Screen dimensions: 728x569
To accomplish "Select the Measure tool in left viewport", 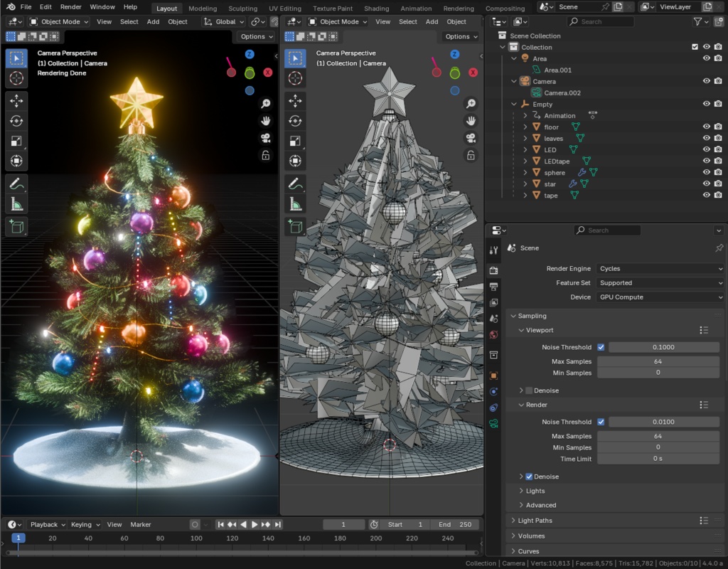I will pos(16,205).
